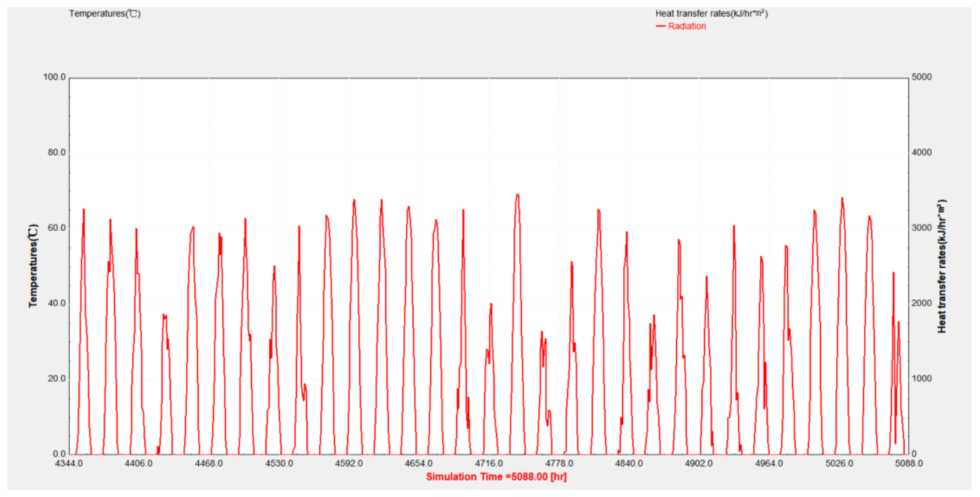
Task: Click the Heat transfer rates header at top right
Action: click(x=711, y=14)
